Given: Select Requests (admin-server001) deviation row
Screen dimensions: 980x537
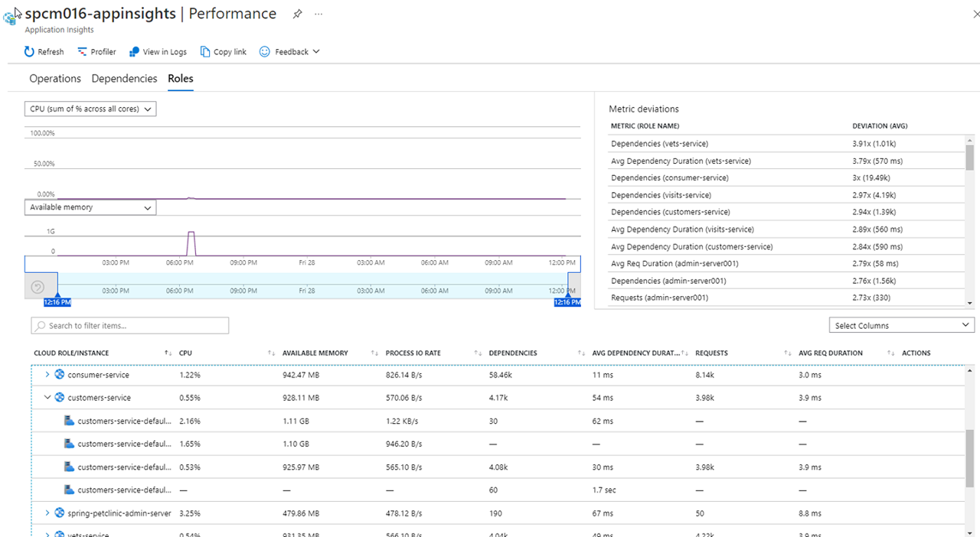Looking at the screenshot, I should point(787,298).
